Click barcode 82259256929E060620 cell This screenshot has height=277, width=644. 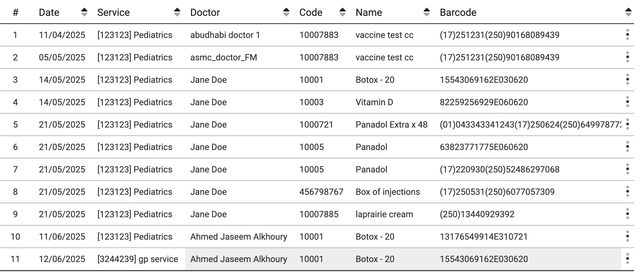point(483,102)
